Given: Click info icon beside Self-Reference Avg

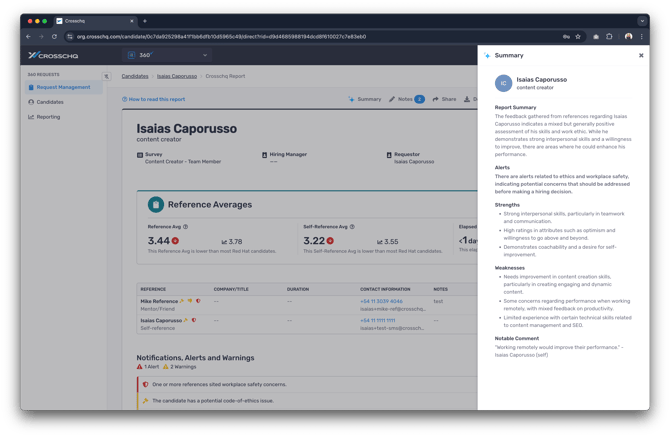Looking at the screenshot, I should click(350, 227).
